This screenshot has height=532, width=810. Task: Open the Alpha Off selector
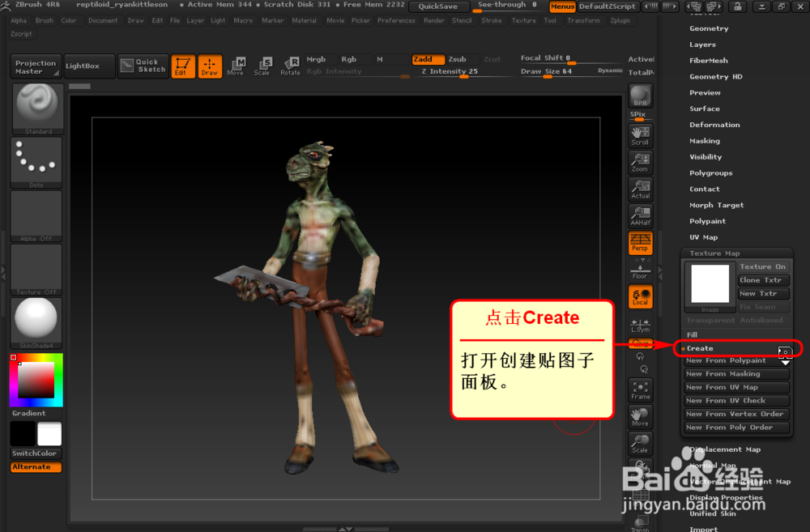click(36, 216)
